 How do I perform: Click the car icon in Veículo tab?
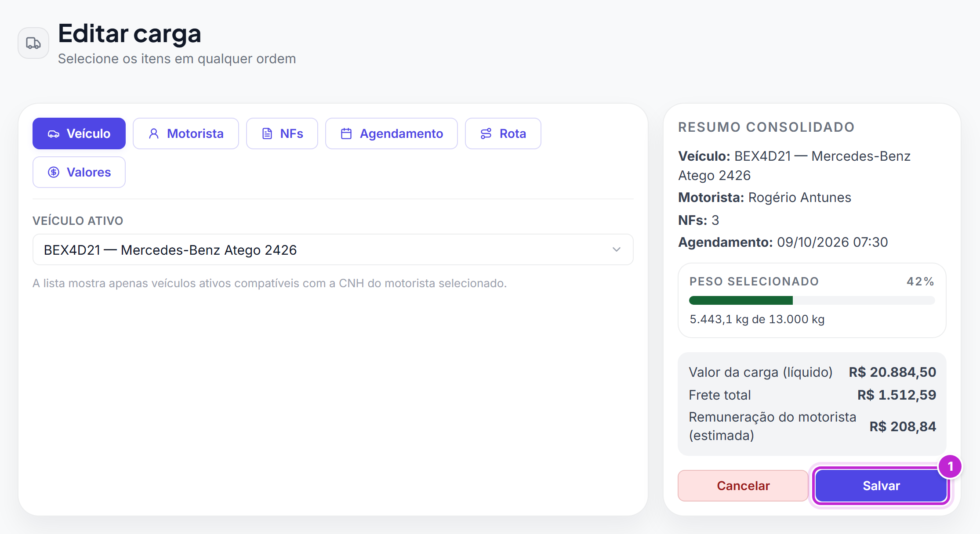[54, 134]
